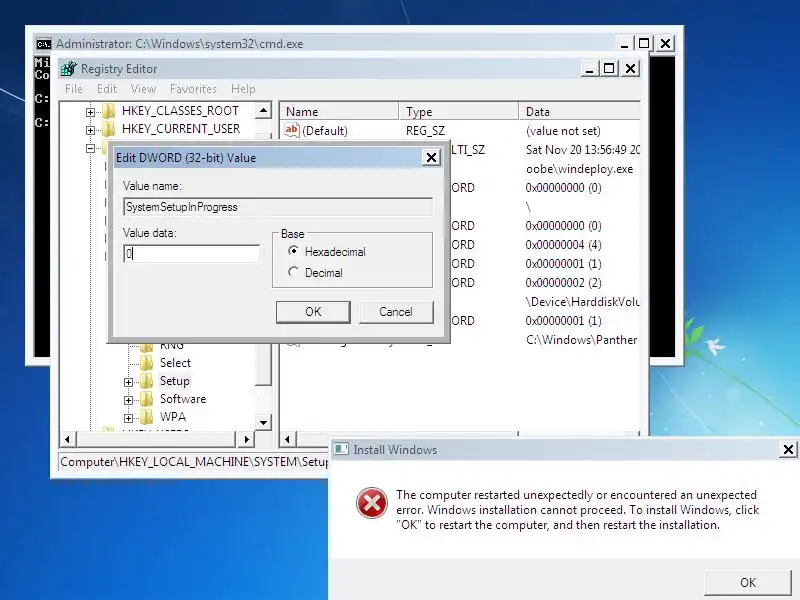Click the Install Windows title icon
This screenshot has height=600, width=800.
(x=341, y=449)
